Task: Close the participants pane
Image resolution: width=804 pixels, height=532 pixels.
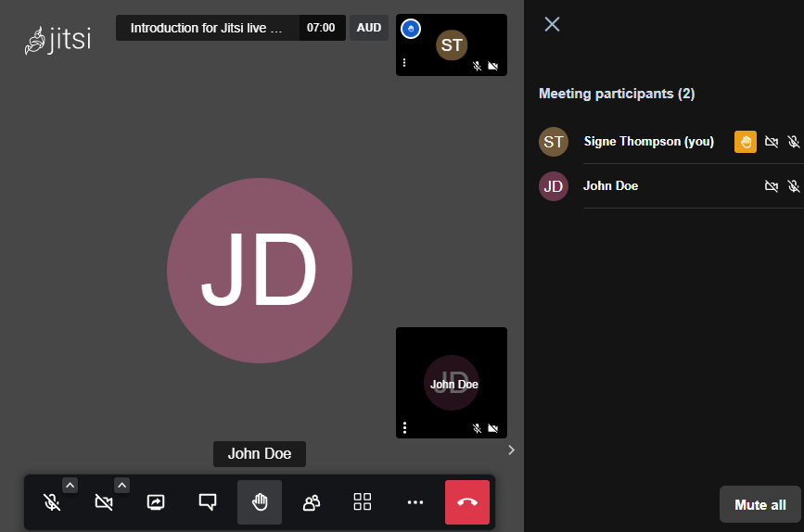Action: (x=552, y=24)
